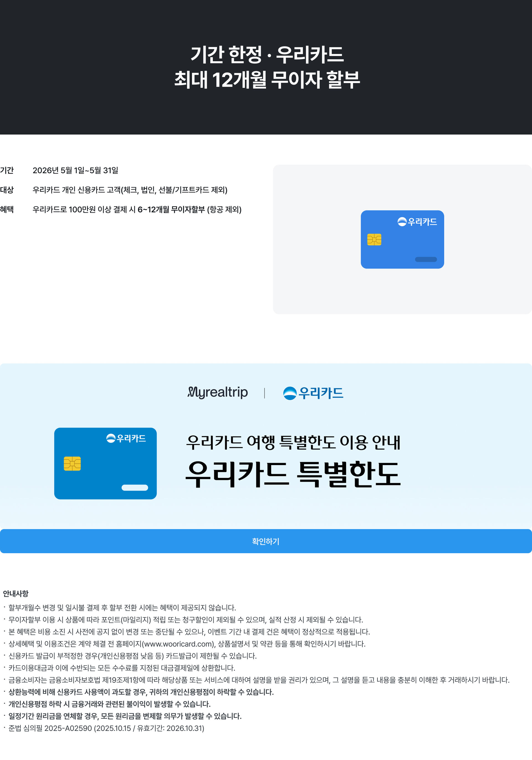Screen dimensions: 532x760
Task: Click the gold chip on the banner card
Action: click(x=72, y=463)
